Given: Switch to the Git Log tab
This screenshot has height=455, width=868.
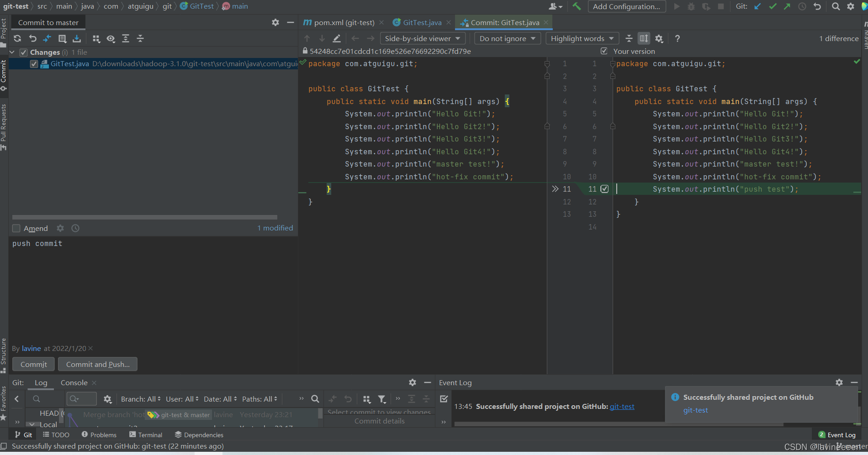Looking at the screenshot, I should tap(41, 383).
